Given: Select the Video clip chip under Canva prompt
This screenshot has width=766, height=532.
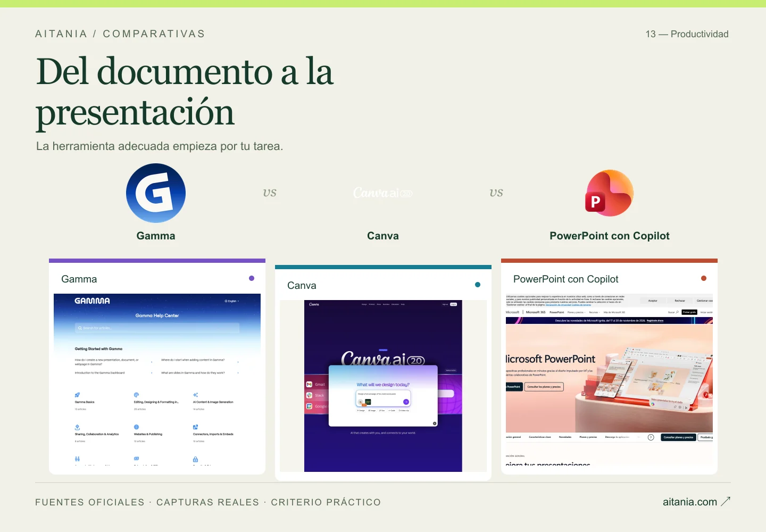Looking at the screenshot, I should pyautogui.click(x=404, y=411).
